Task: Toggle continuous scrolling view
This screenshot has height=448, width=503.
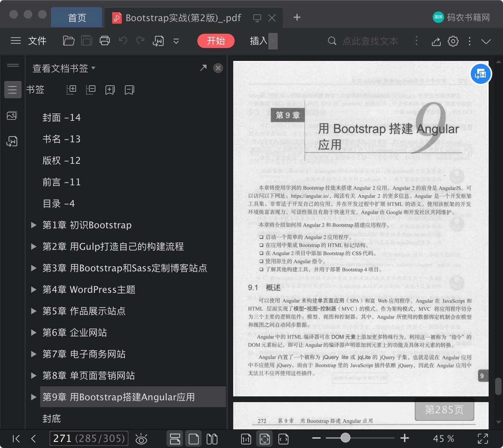Action: [x=175, y=439]
